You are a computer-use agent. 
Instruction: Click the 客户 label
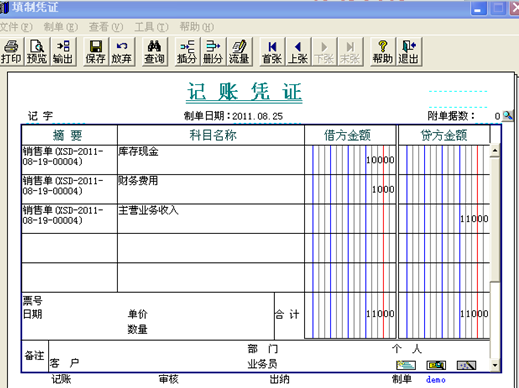point(65,363)
